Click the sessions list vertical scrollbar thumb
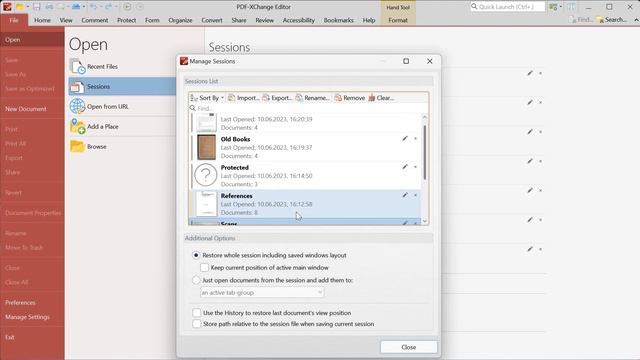 pos(424,152)
